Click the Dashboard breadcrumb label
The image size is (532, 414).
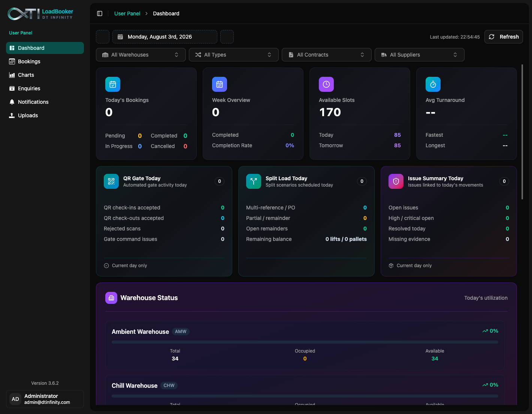click(166, 13)
